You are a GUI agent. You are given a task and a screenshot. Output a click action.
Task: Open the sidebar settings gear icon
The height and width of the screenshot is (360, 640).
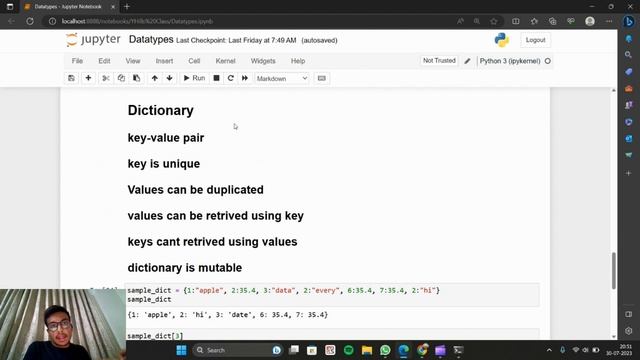coord(629,331)
